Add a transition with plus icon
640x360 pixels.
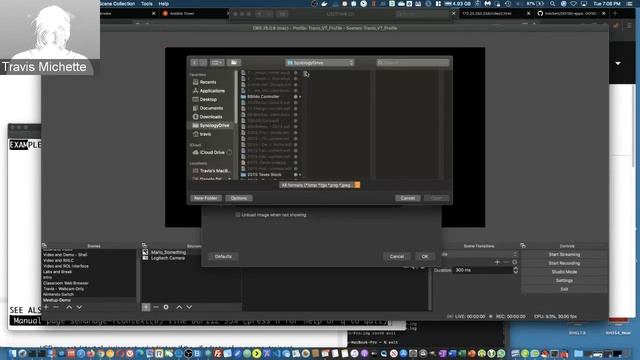click(497, 262)
